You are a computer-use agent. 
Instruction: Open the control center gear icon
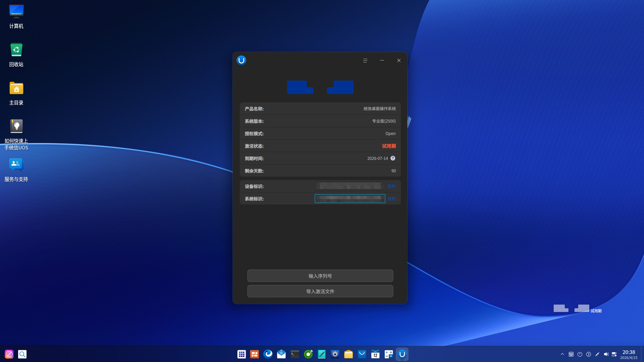(x=335, y=354)
